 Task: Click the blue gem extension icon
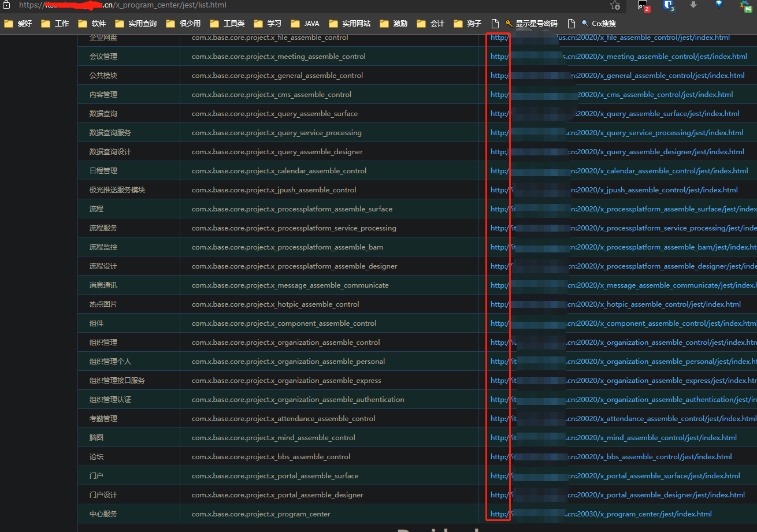pos(719,5)
